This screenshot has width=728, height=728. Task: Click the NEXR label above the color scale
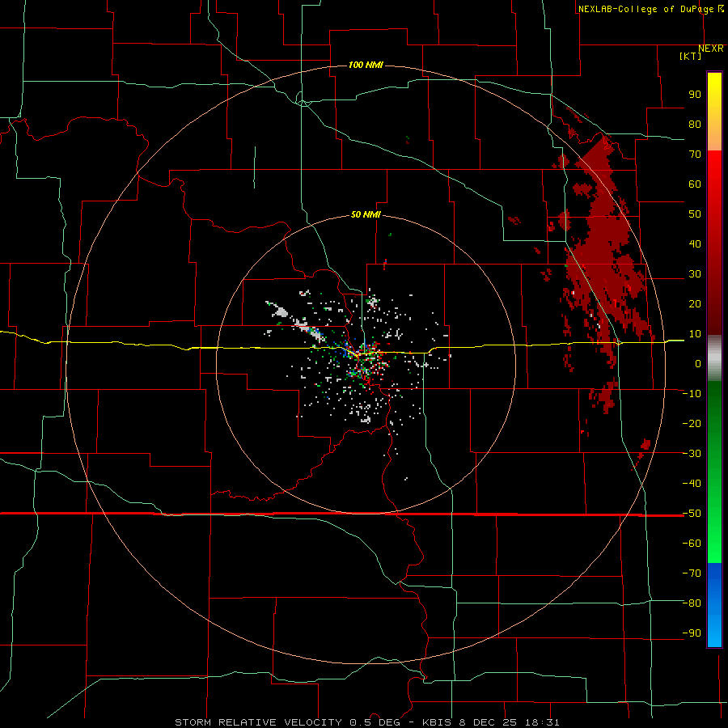[710, 49]
